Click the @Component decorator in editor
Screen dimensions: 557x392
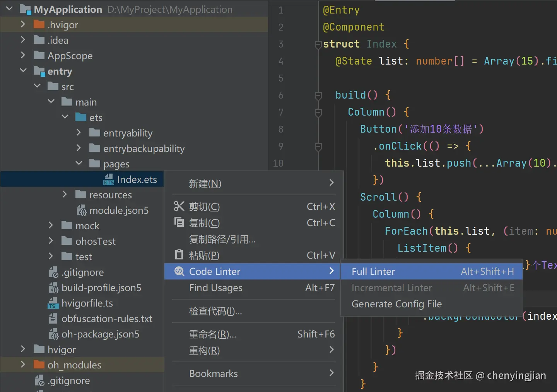point(354,27)
